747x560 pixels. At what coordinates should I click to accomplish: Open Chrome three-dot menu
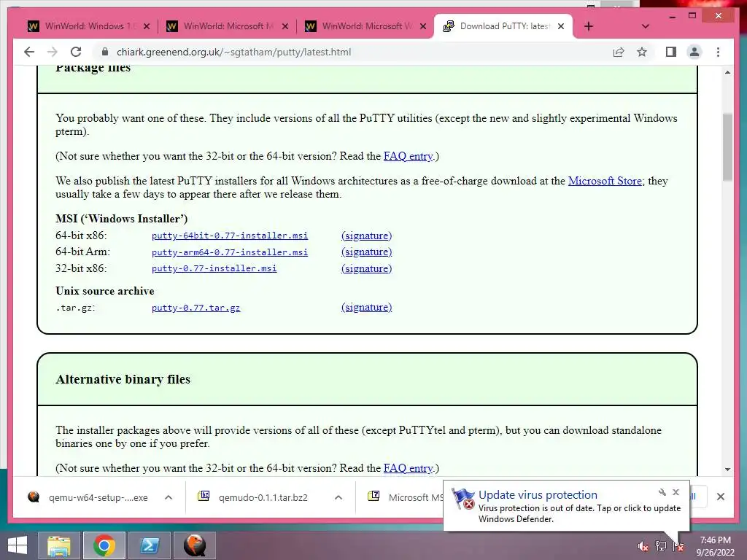tap(718, 52)
